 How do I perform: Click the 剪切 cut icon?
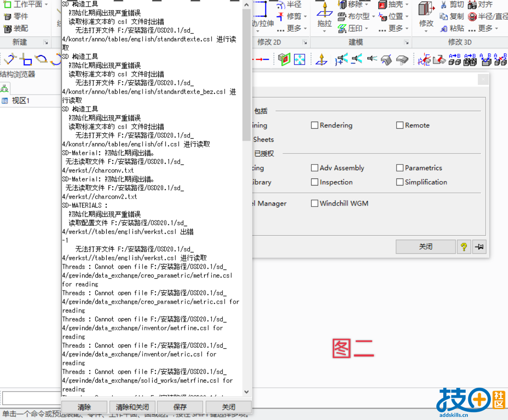(x=444, y=4)
